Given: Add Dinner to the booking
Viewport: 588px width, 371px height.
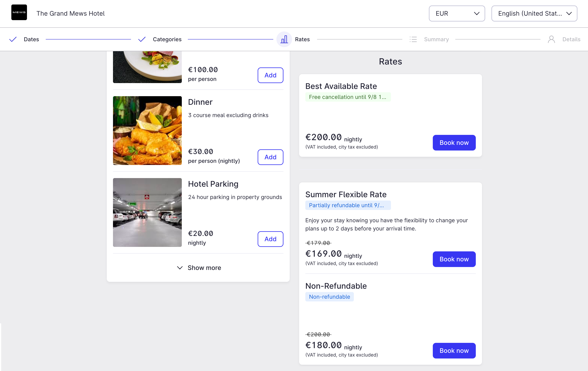Looking at the screenshot, I should coord(270,157).
